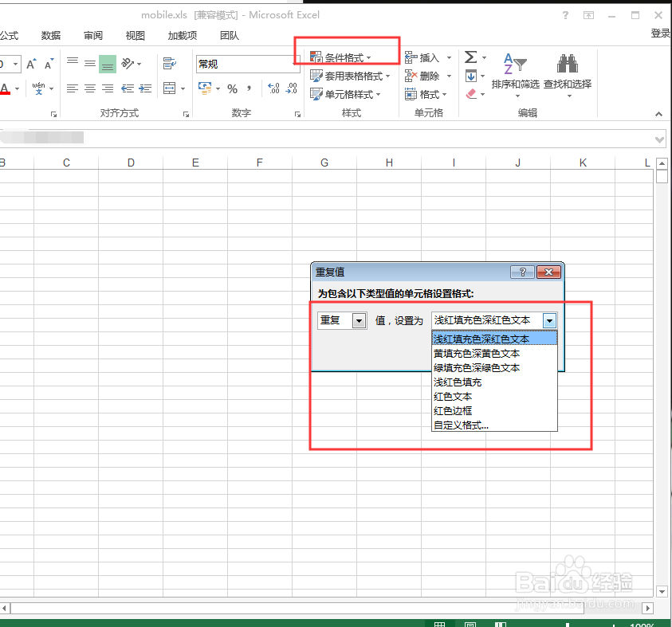Click the wén phonetic guide icon
672x627 pixels.
[x=38, y=88]
